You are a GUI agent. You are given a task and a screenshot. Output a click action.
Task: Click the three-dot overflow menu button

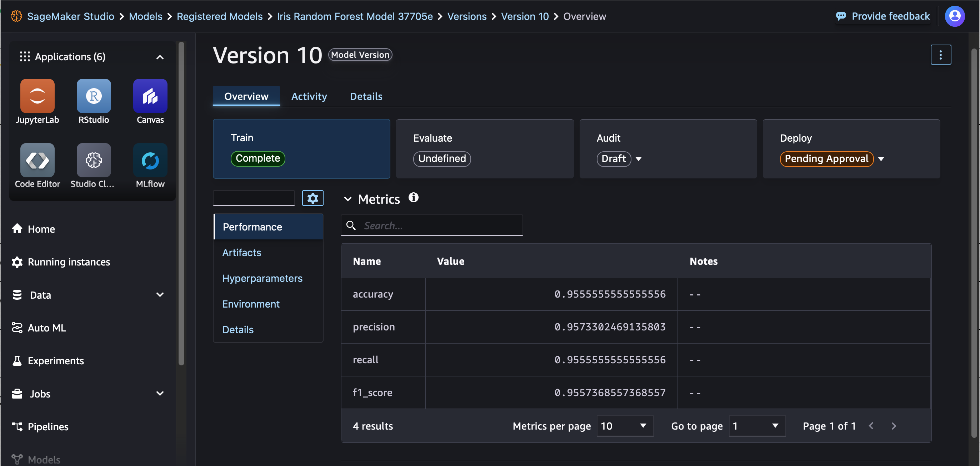tap(941, 54)
